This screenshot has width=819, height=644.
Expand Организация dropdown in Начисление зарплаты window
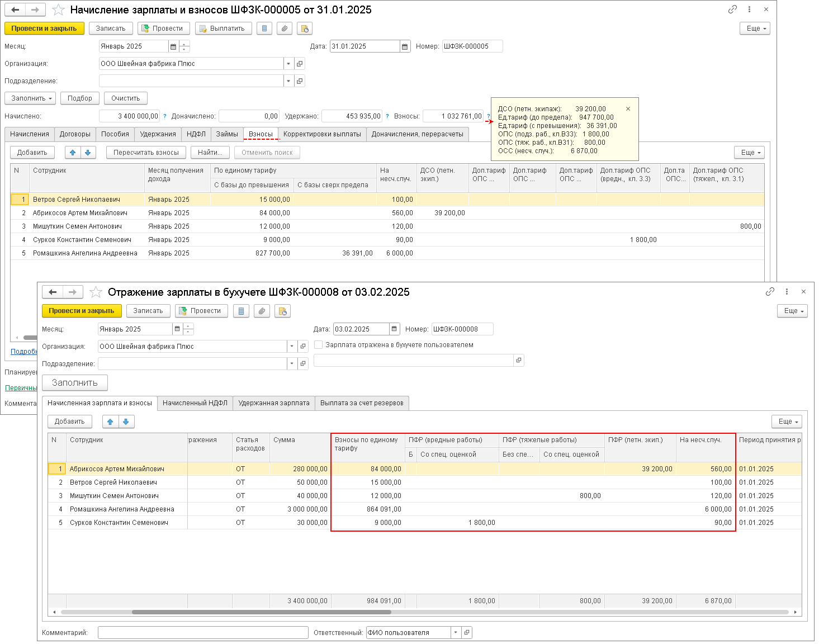288,64
